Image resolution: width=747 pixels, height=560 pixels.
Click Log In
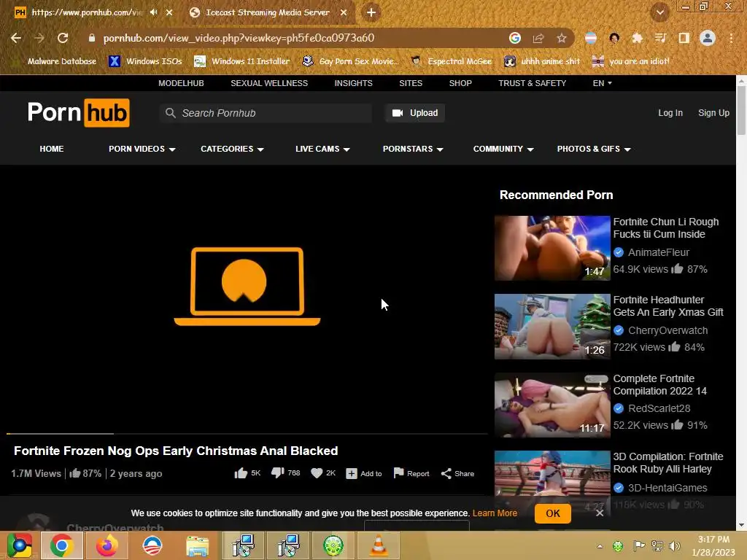pyautogui.click(x=670, y=113)
